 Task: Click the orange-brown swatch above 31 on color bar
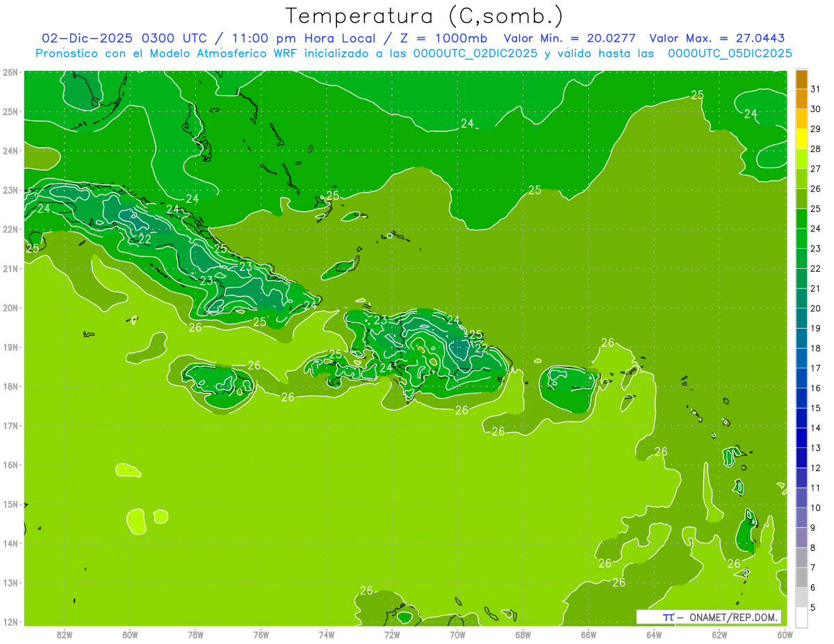802,79
